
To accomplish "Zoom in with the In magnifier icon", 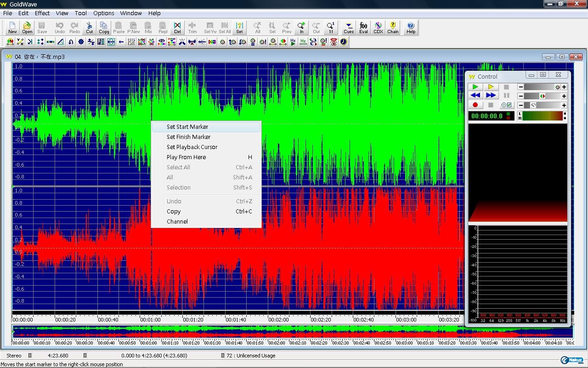I will 301,28.
